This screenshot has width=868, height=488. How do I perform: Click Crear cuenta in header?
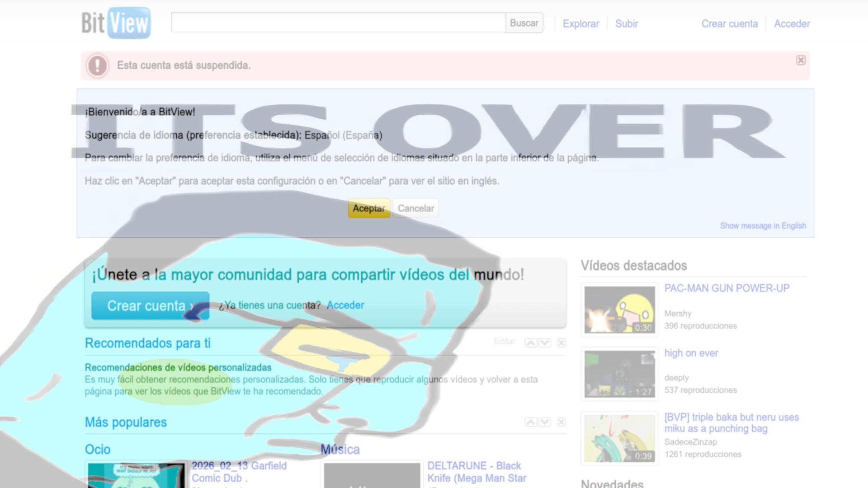tap(729, 23)
